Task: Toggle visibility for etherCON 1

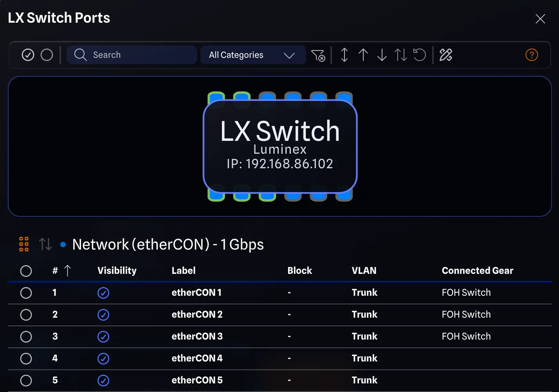Action: point(103,293)
